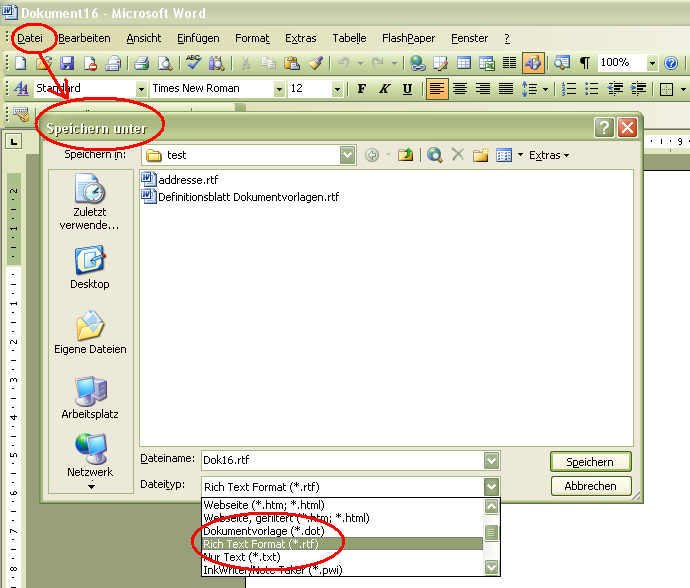Click the Save icon in Word toolbar
The image size is (690, 588).
[x=68, y=63]
